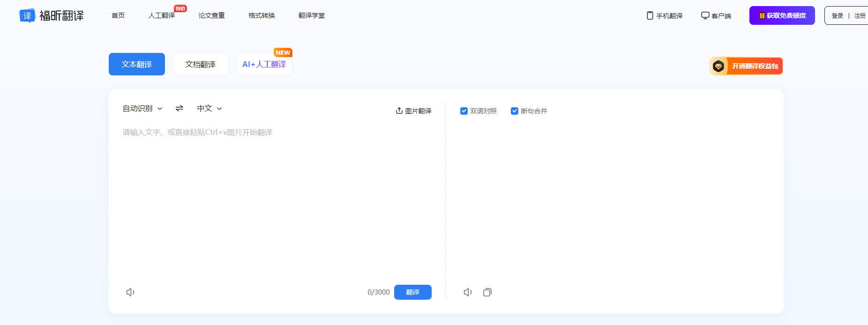Copy the translation result icon
Image resolution: width=868 pixels, height=325 pixels.
pyautogui.click(x=487, y=292)
